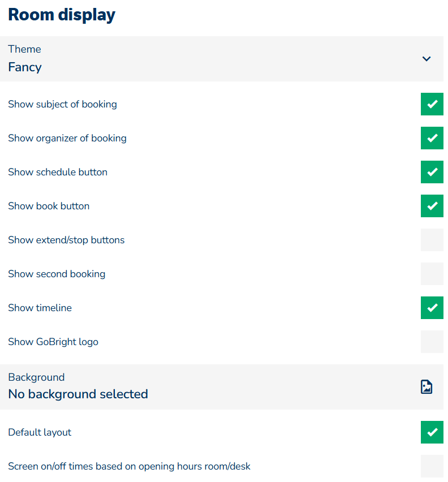448x482 pixels.
Task: Uncheck the Default layout option
Action: pyautogui.click(x=432, y=432)
